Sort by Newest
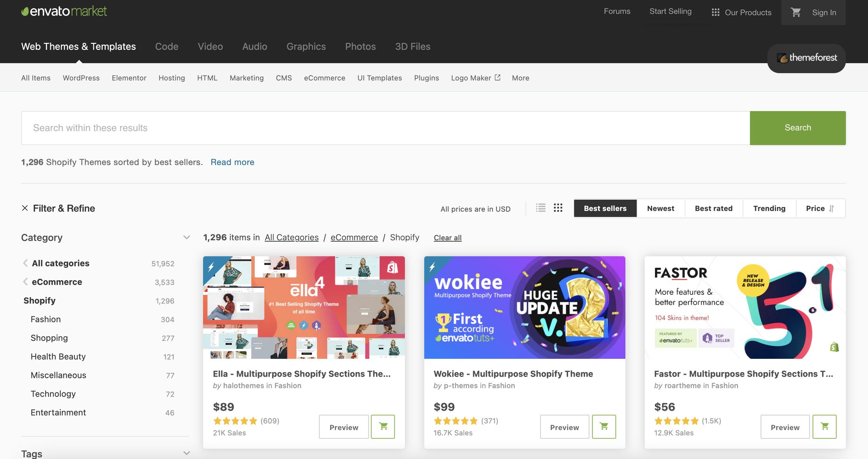Screen dimensions: 868x459 (x=661, y=208)
